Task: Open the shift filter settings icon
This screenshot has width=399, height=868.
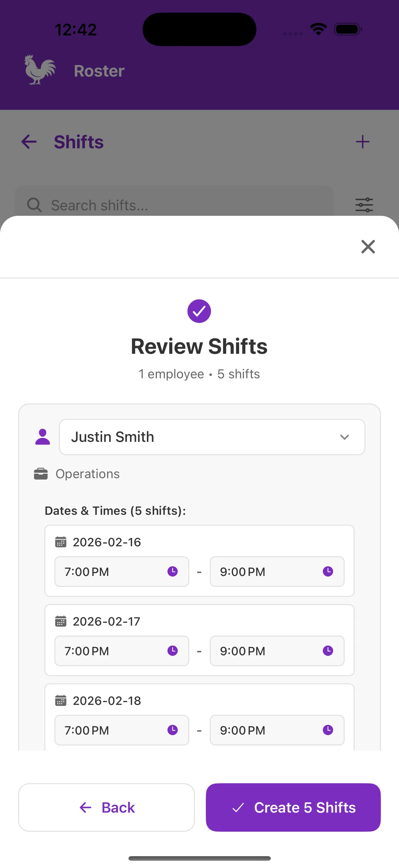Action: (364, 205)
